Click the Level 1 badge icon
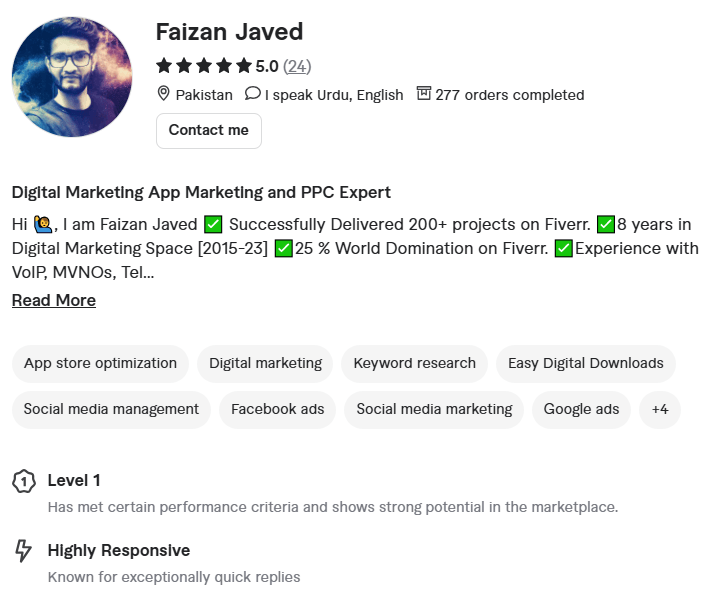Image resolution: width=728 pixels, height=601 pixels. point(23,481)
